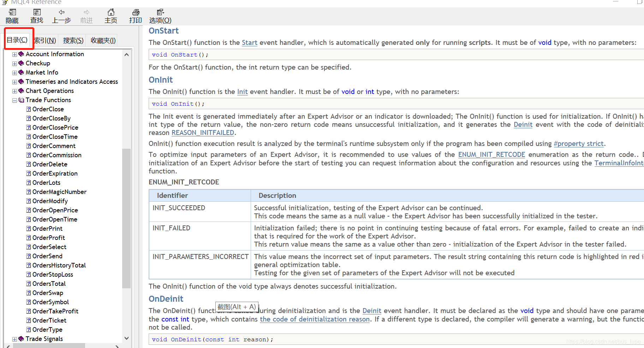Select the OrderCloseBy topic
644x348 pixels.
coord(52,118)
